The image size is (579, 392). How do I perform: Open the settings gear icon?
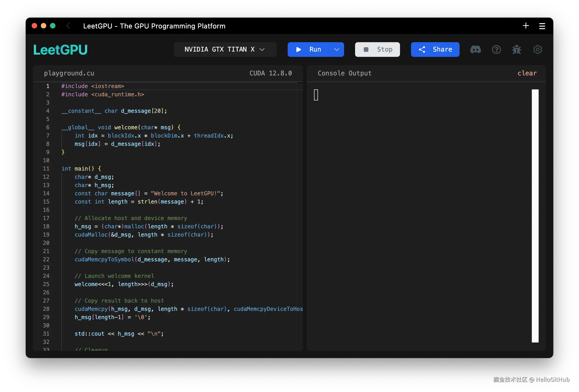(x=537, y=50)
